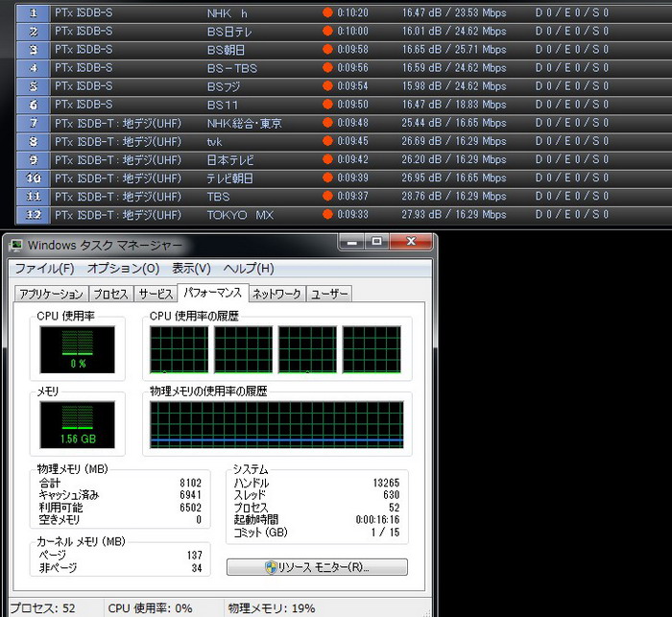Open the オプション(O) menu
672x617 pixels.
(x=124, y=269)
